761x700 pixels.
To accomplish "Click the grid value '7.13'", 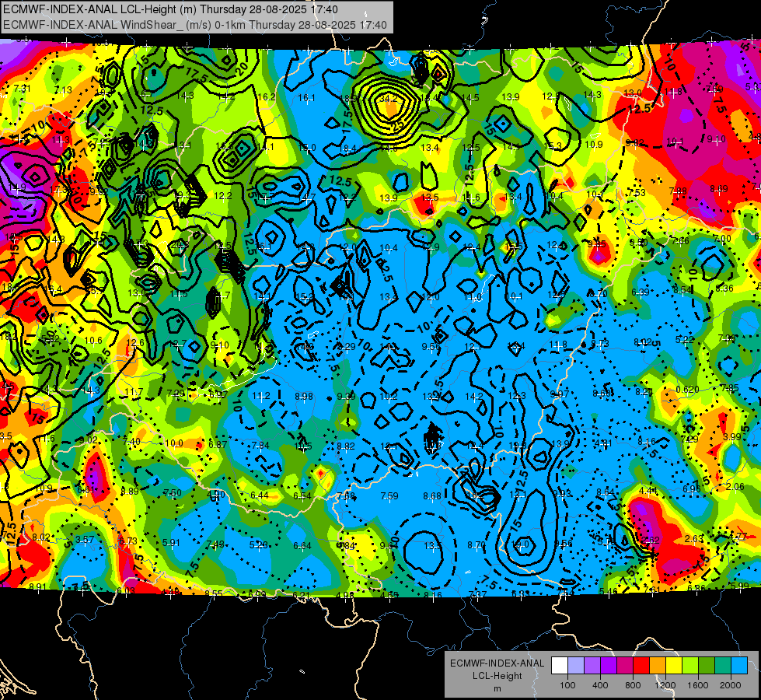I will [63, 90].
